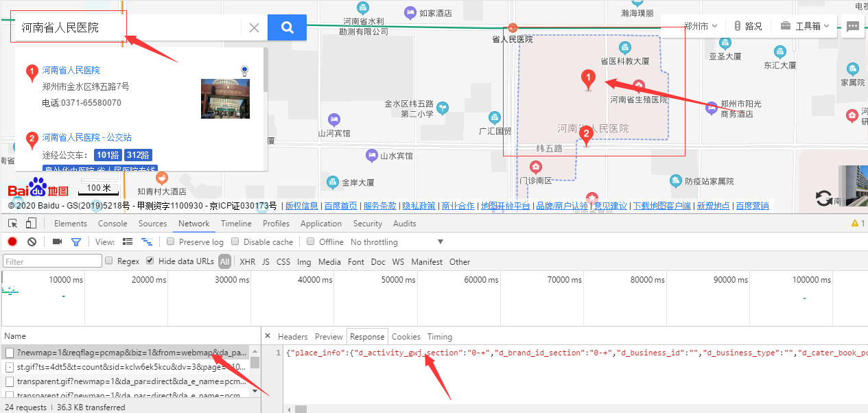The height and width of the screenshot is (413, 868).
Task: Click the 如家酒店 hotel map icon
Action: click(x=410, y=12)
